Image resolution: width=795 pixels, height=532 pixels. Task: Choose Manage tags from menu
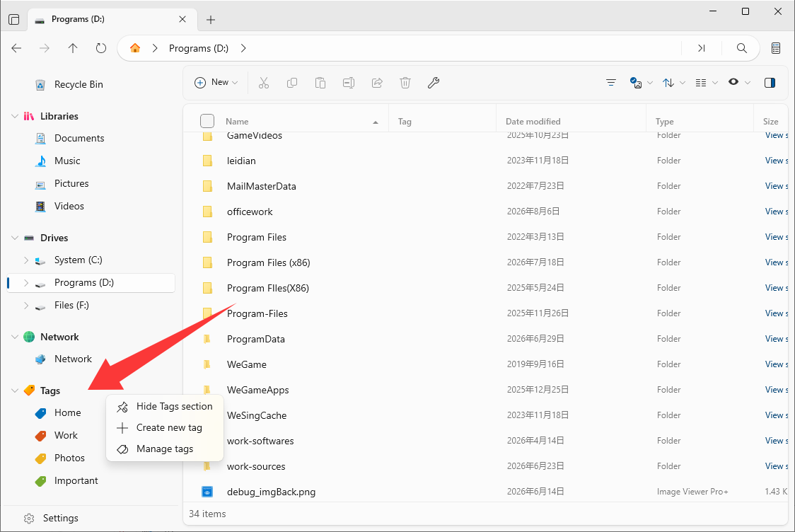click(x=165, y=449)
